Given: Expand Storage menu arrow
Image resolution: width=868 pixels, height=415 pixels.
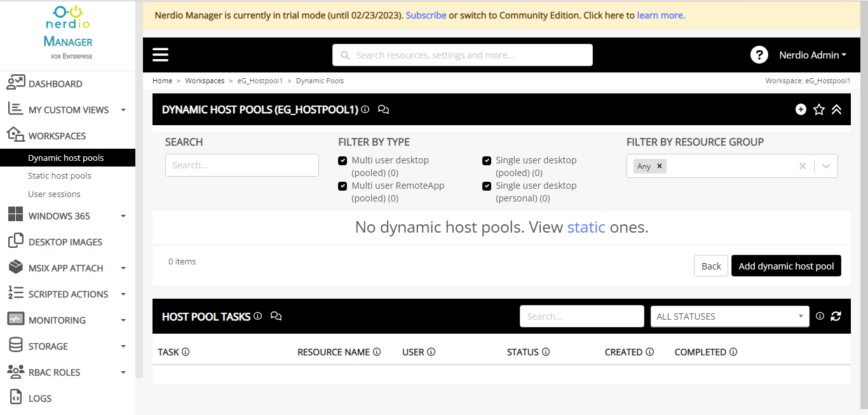Looking at the screenshot, I should point(123,346).
